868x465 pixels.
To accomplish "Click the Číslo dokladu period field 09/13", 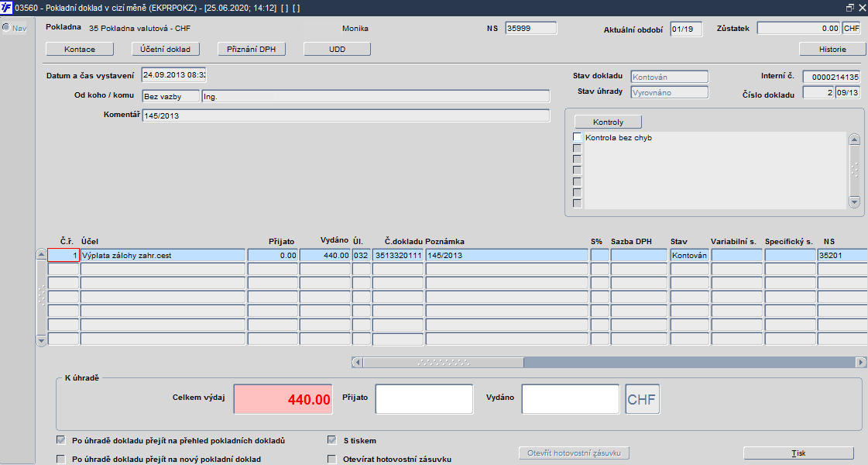I will pyautogui.click(x=847, y=92).
